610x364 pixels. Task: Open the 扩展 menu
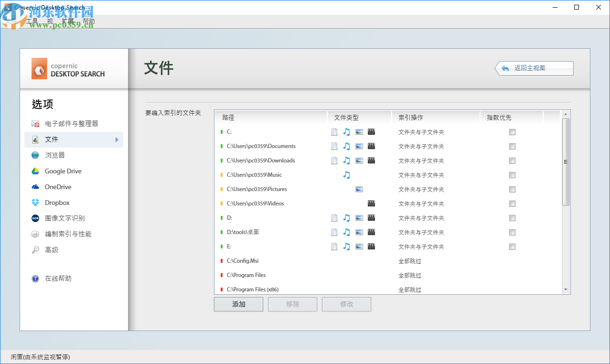(67, 21)
